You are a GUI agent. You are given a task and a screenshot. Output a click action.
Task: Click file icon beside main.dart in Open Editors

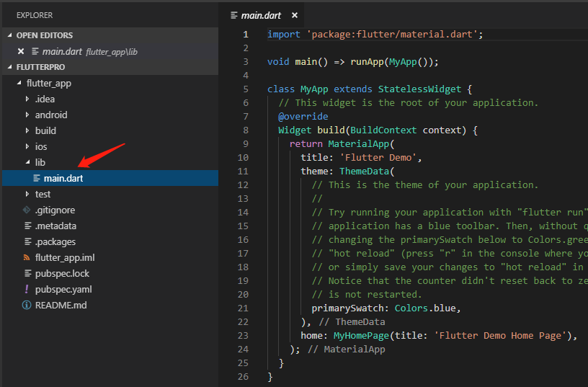pyautogui.click(x=35, y=51)
